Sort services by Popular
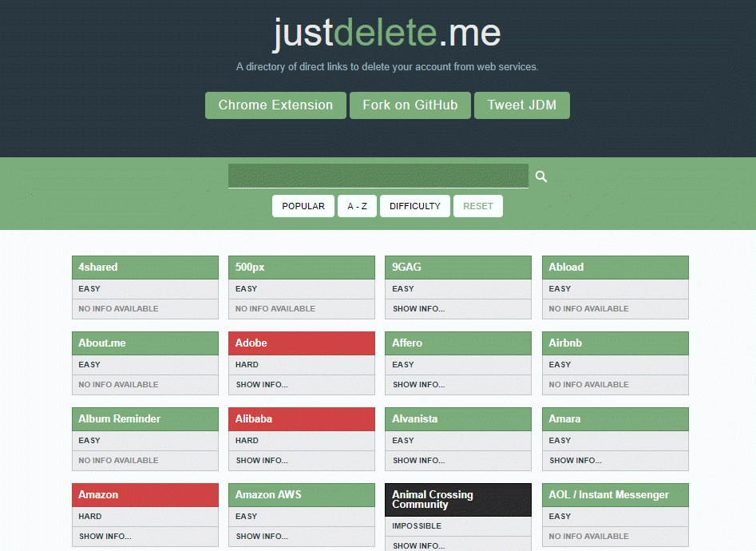Screen dimensions: 756x551 303,206
